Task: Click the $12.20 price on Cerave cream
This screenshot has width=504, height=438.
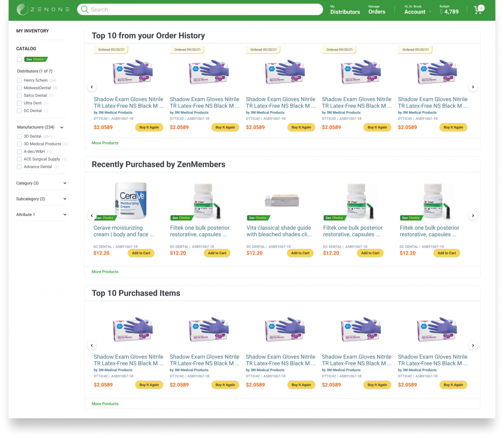Action: (x=101, y=253)
